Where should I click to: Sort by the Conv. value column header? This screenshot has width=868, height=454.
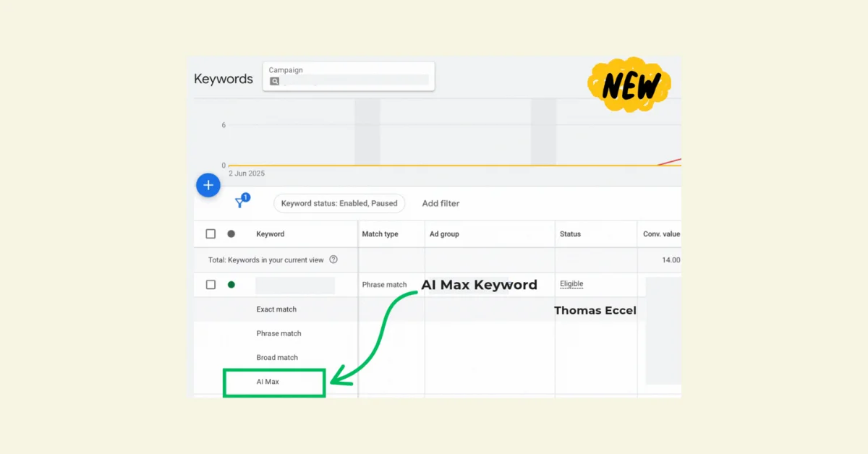point(662,234)
